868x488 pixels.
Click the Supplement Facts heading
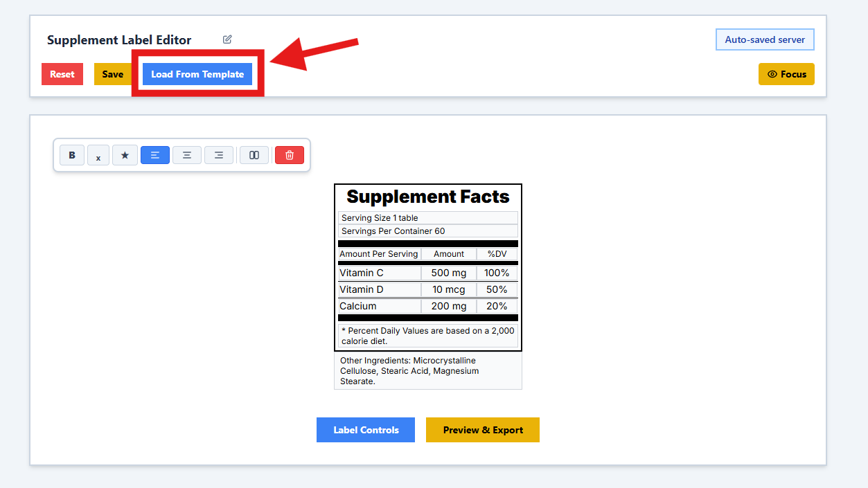click(428, 197)
